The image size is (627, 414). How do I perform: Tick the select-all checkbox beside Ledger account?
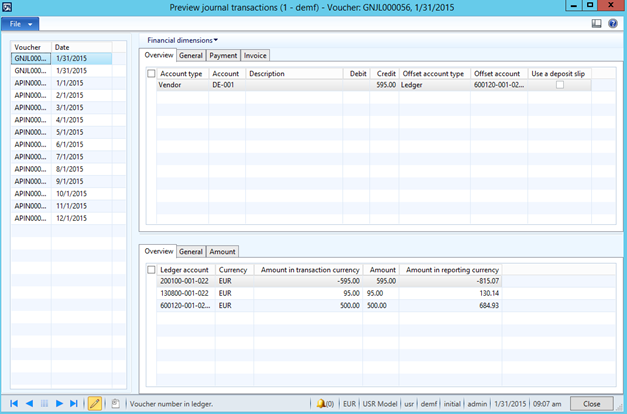click(151, 270)
